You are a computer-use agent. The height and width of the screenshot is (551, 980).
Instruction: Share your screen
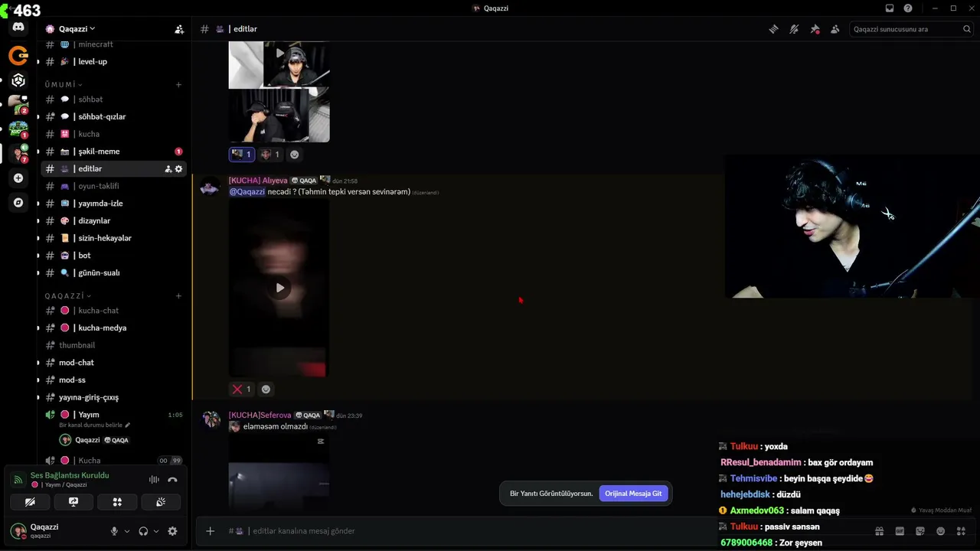73,503
